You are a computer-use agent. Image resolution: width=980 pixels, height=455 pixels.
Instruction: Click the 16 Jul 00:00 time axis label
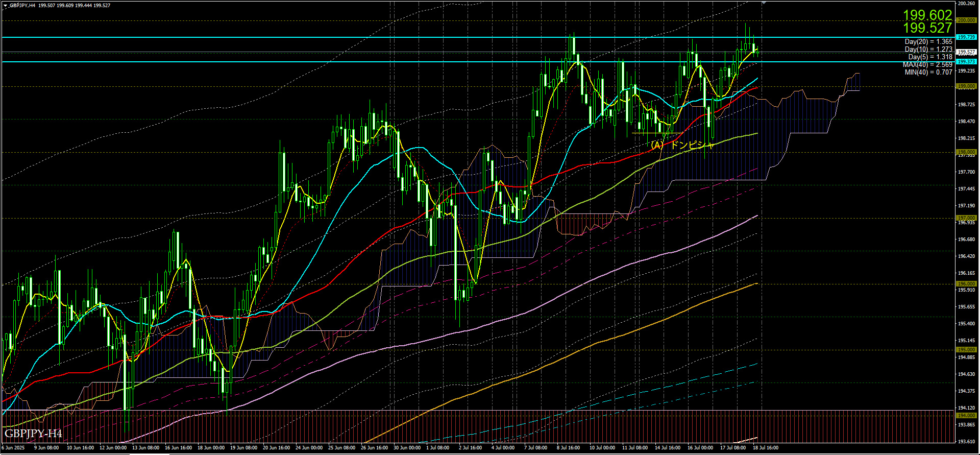tap(701, 448)
